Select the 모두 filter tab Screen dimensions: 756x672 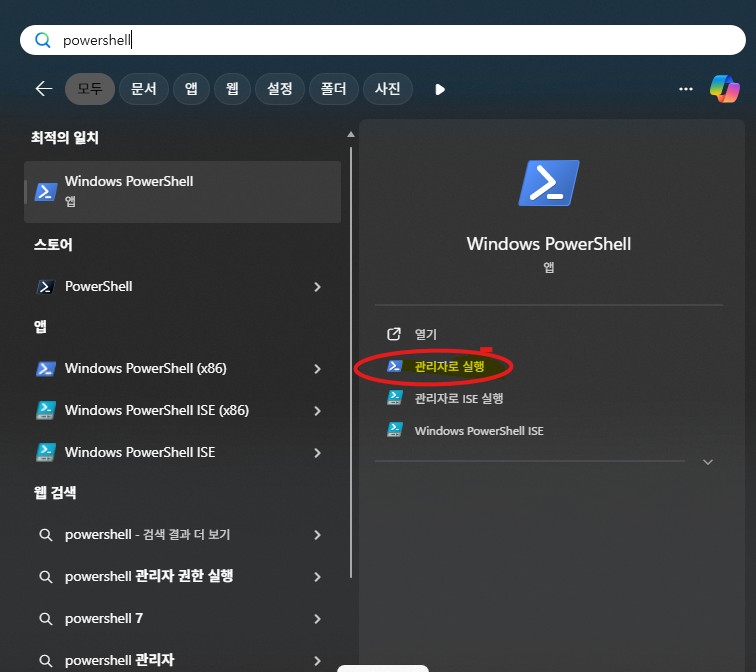pyautogui.click(x=90, y=89)
